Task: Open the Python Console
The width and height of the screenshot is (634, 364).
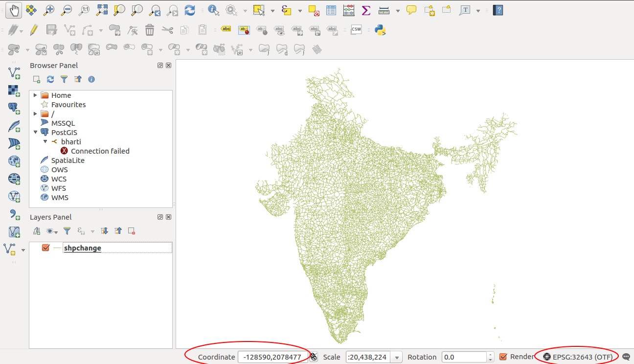Action: (x=379, y=29)
